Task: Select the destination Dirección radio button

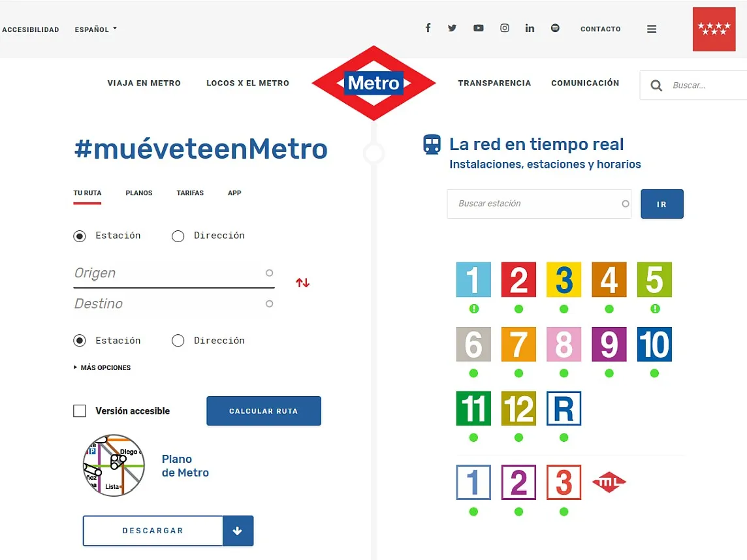Action: coord(178,341)
